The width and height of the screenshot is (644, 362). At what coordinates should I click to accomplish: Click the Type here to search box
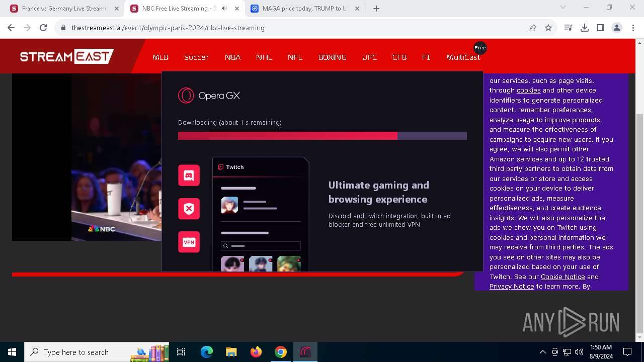(x=97, y=352)
